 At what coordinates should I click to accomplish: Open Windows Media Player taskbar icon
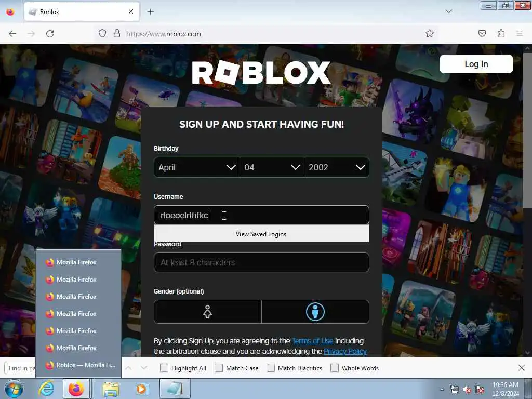pos(141,389)
